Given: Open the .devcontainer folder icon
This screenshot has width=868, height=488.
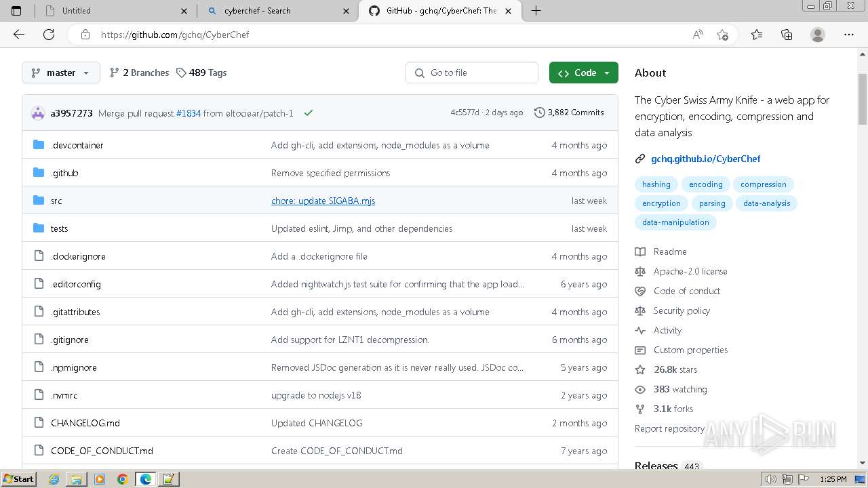Looking at the screenshot, I should 39,144.
